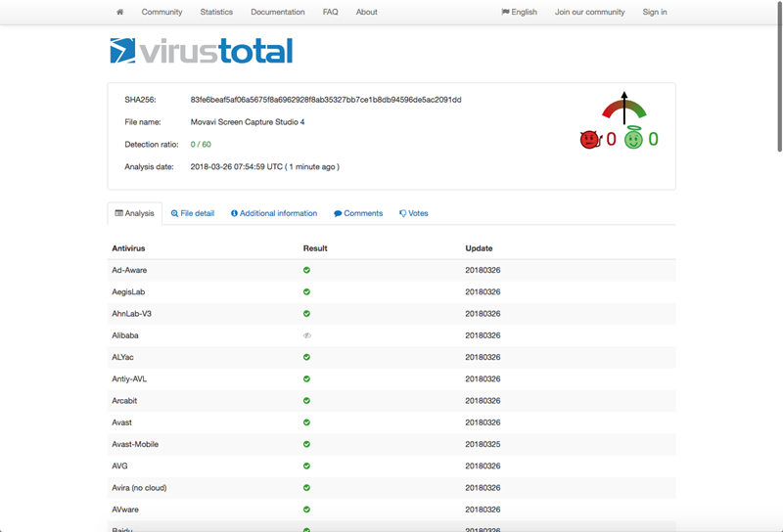The height and width of the screenshot is (532, 783).
Task: Click the Ad-Aware antivirus name
Action: point(129,270)
